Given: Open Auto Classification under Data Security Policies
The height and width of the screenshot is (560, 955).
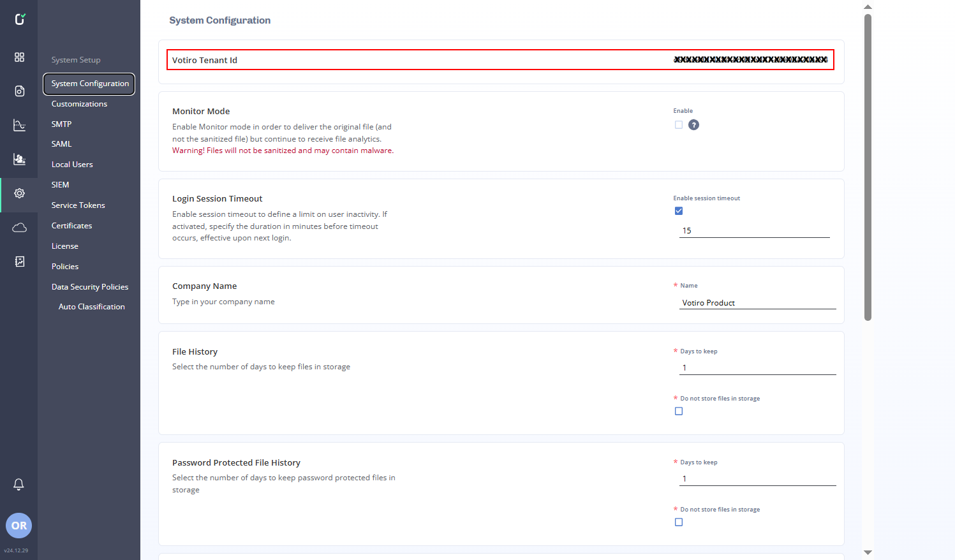Looking at the screenshot, I should click(91, 307).
